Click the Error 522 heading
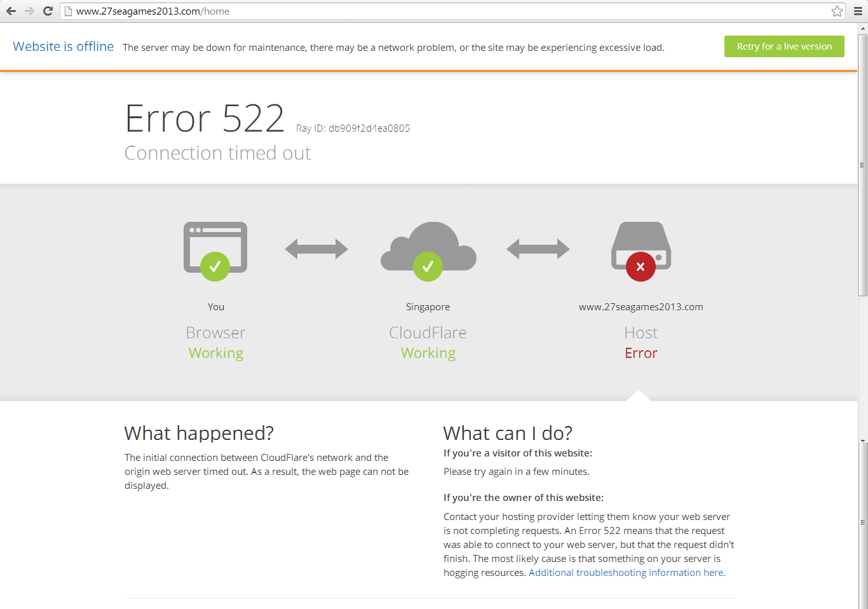The width and height of the screenshot is (868, 609). pyautogui.click(x=205, y=118)
